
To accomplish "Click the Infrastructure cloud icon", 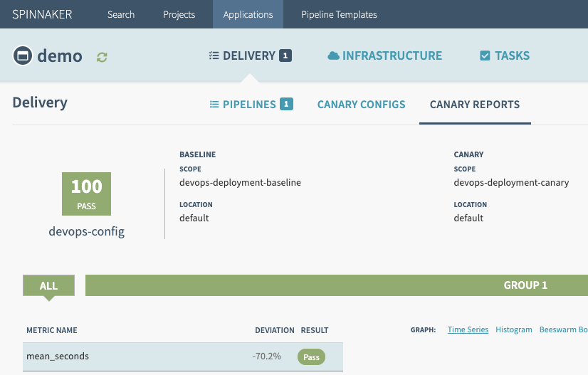I will 333,56.
